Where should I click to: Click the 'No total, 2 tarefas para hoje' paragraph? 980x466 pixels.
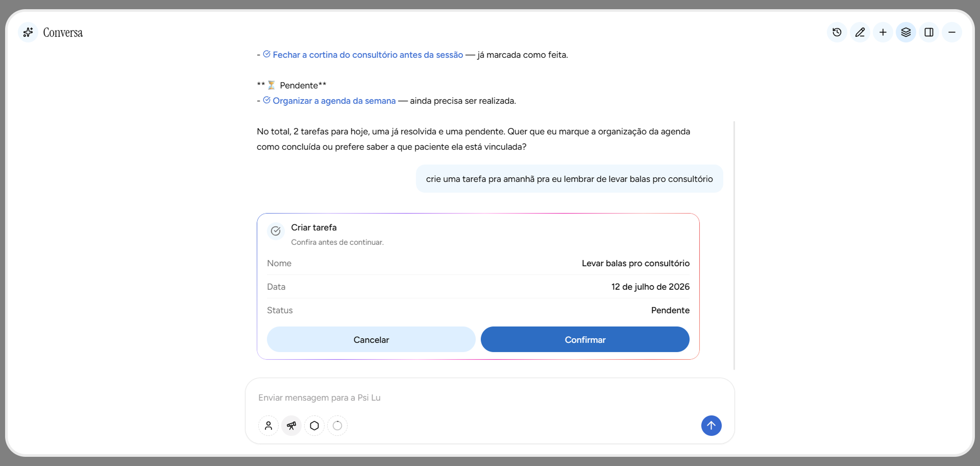coord(474,139)
